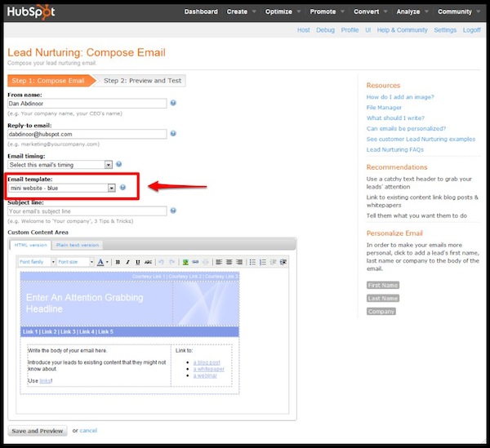Click the Host link
The height and width of the screenshot is (448, 490).
304,30
